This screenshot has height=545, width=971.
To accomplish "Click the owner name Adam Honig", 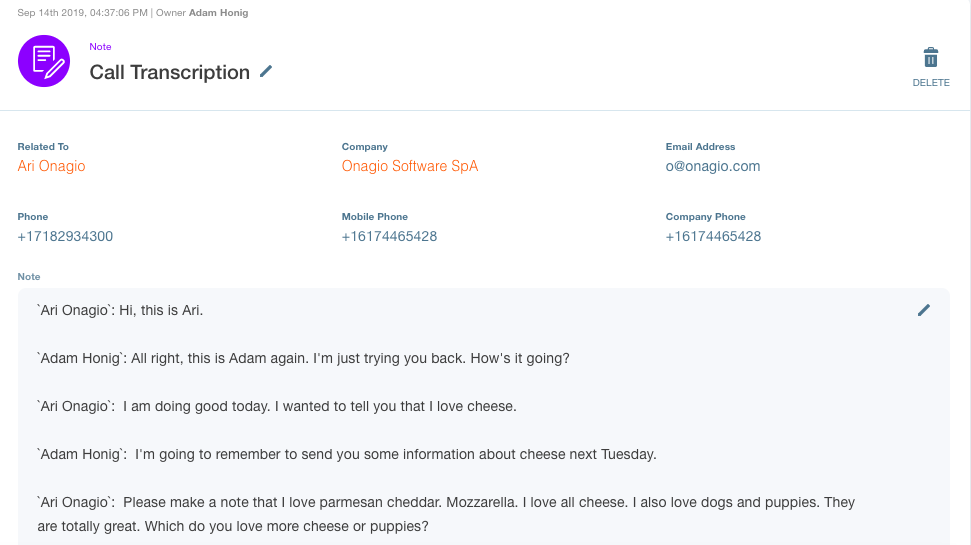I will click(x=219, y=12).
